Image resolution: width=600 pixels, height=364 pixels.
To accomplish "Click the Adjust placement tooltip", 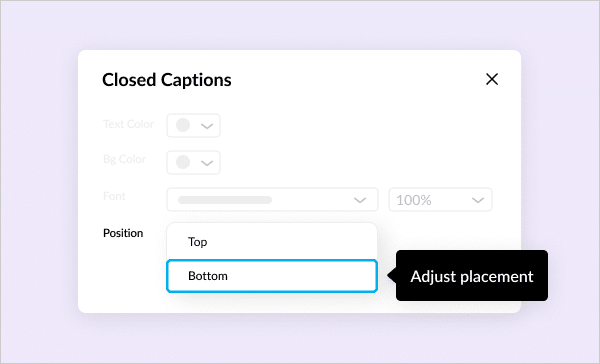I will point(472,276).
